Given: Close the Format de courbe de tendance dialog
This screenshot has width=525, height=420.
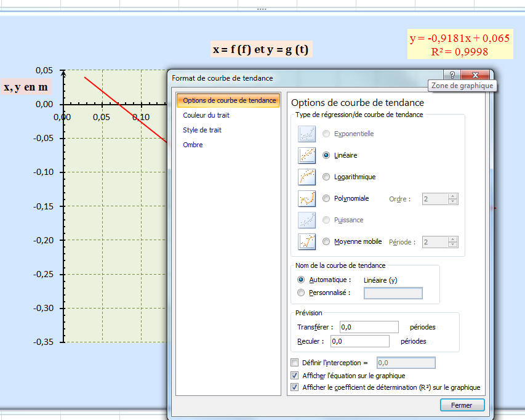Looking at the screenshot, I should coord(475,75).
